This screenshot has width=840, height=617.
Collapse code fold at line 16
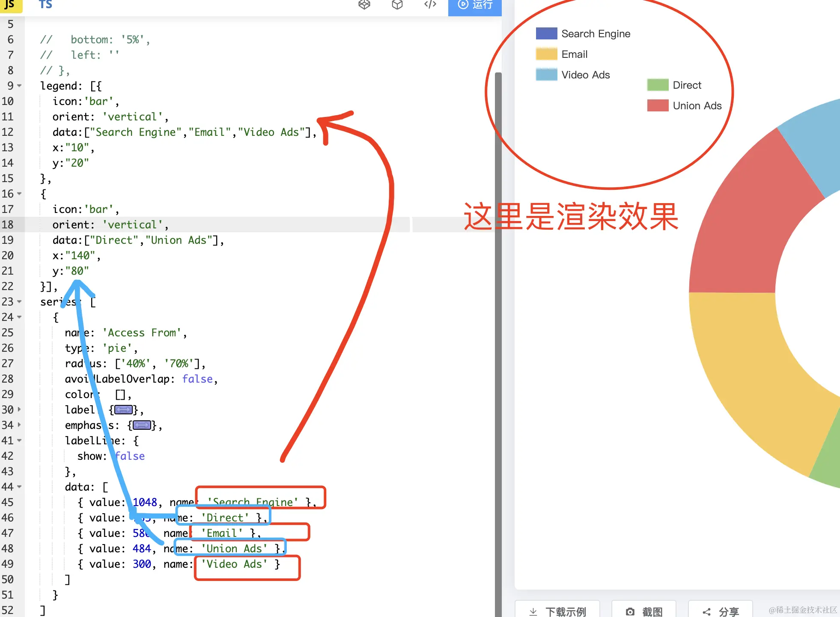pyautogui.click(x=19, y=194)
